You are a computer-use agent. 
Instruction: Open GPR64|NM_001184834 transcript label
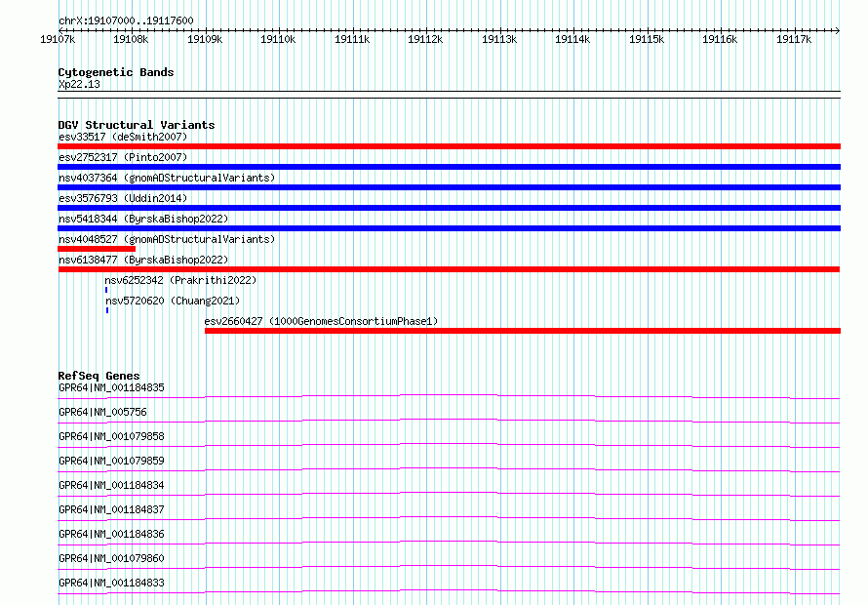pyautogui.click(x=111, y=485)
